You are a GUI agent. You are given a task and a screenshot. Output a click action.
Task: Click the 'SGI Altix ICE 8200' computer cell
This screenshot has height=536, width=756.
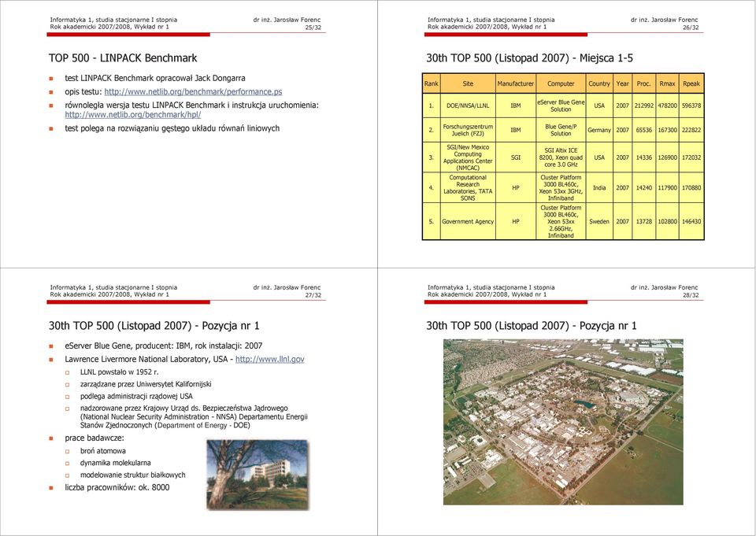click(x=561, y=157)
